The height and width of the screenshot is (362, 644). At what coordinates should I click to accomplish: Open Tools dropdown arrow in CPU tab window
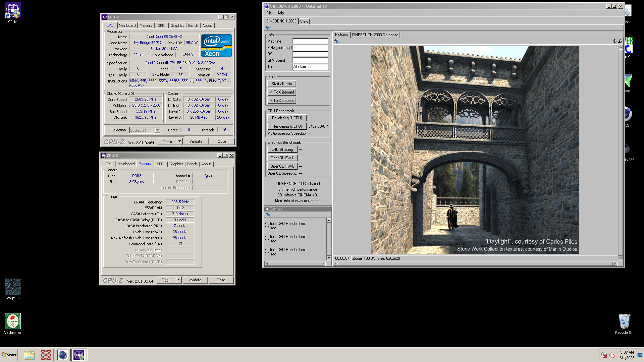pos(179,141)
